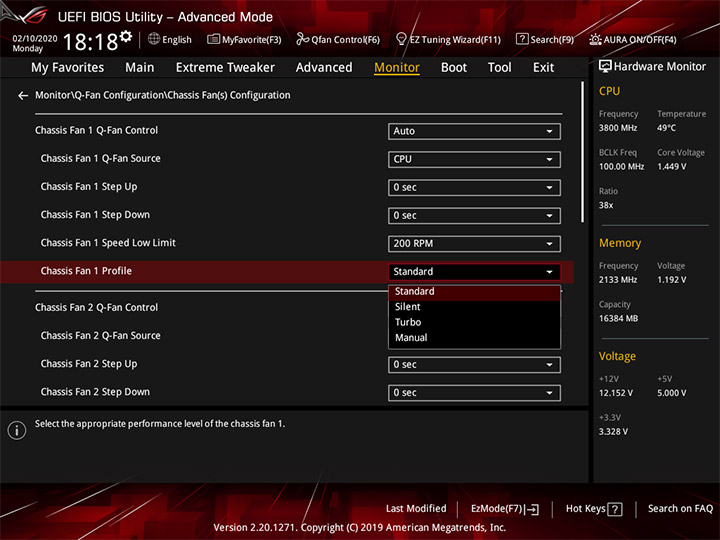Click the +12V voltage value 12.152 V

616,393
